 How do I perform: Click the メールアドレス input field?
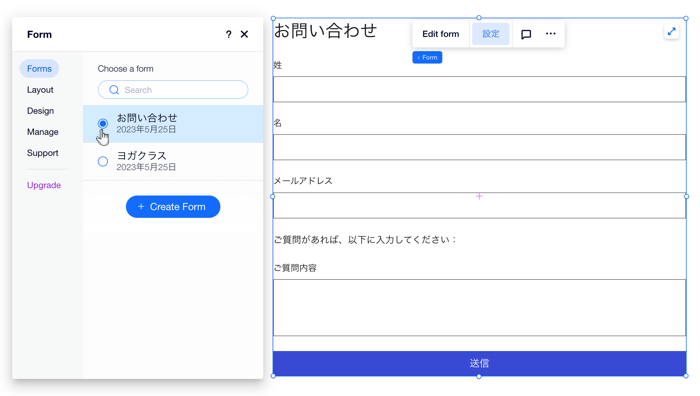click(x=479, y=205)
